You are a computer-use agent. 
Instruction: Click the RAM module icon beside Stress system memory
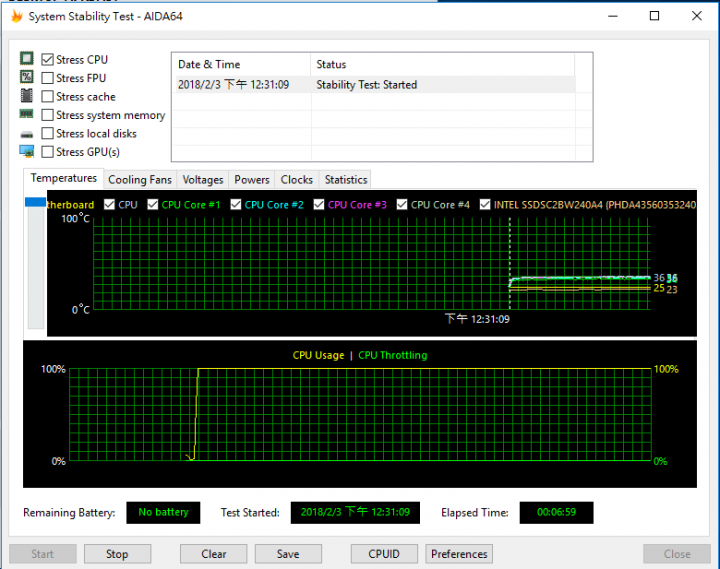pyautogui.click(x=27, y=113)
